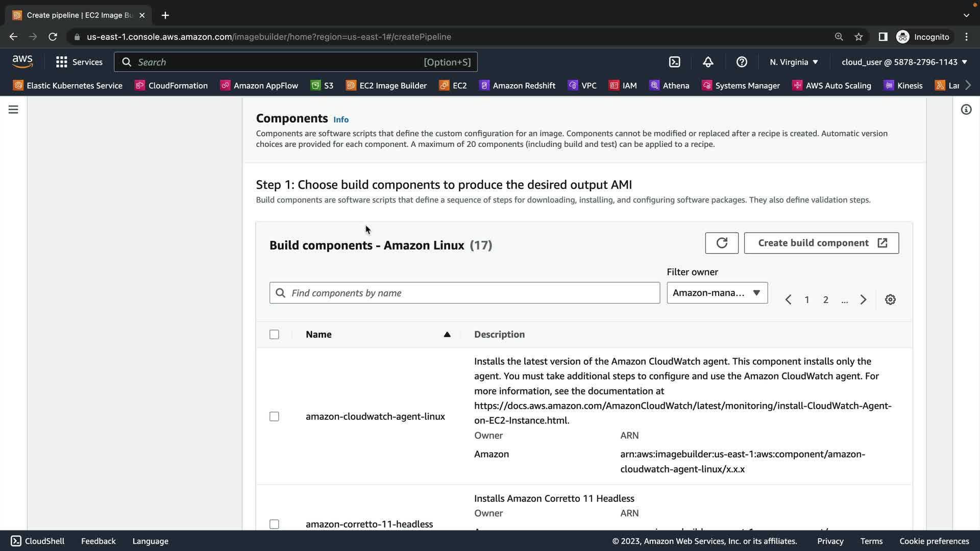The width and height of the screenshot is (980, 551).
Task: Open the Components Info link
Action: (340, 120)
